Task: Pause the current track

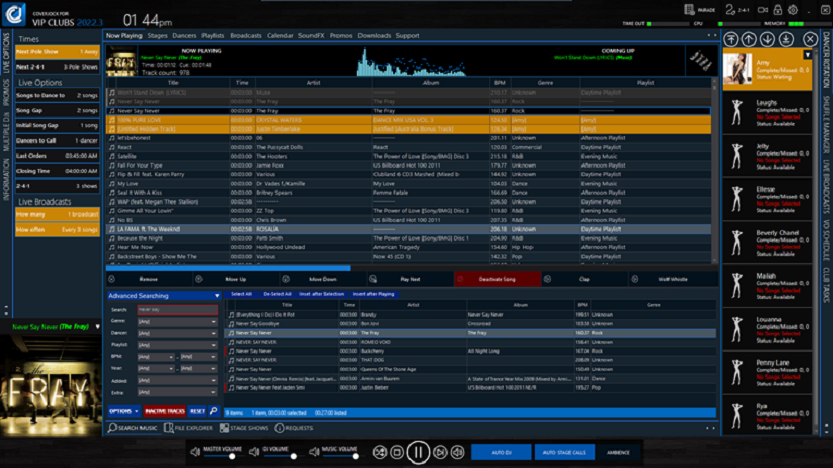Action: [x=418, y=453]
